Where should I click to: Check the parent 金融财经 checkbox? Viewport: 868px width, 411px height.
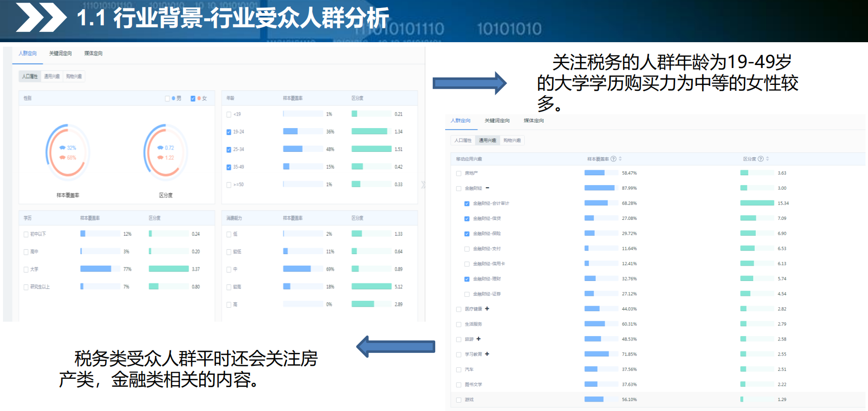point(459,189)
